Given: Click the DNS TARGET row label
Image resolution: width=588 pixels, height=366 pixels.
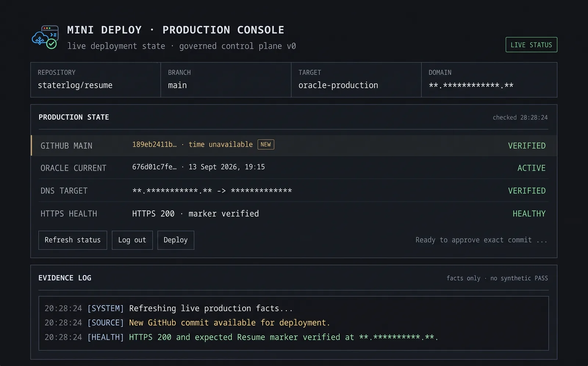Looking at the screenshot, I should (x=64, y=191).
